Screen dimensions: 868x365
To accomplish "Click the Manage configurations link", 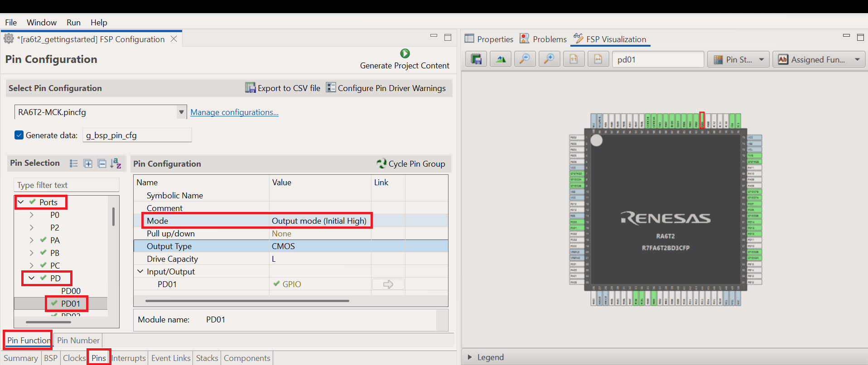I will point(234,112).
